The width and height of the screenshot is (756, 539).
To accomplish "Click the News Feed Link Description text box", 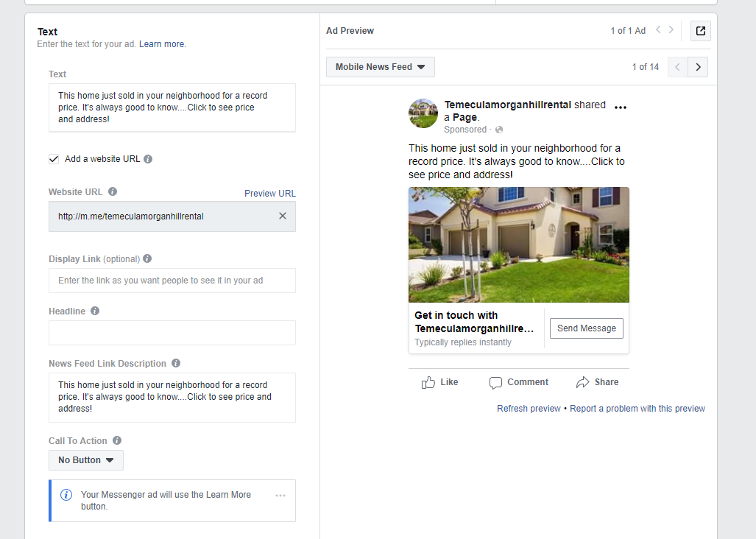I will pyautogui.click(x=172, y=398).
